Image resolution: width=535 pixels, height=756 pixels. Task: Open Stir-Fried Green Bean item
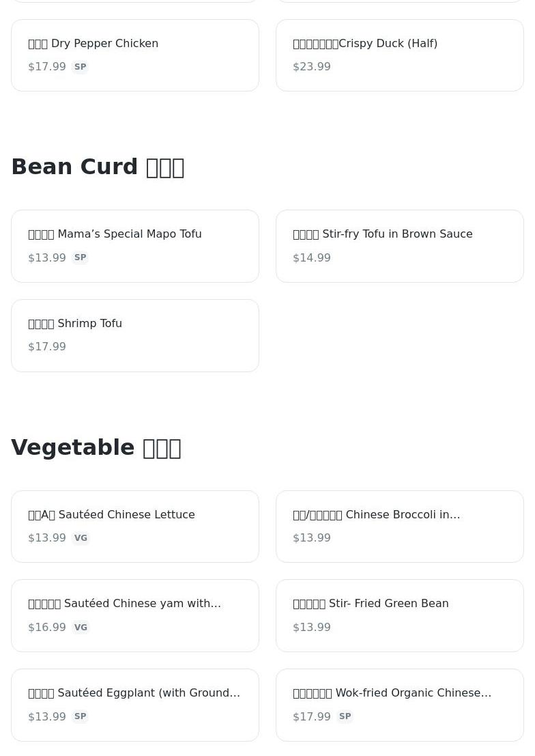[x=400, y=616]
